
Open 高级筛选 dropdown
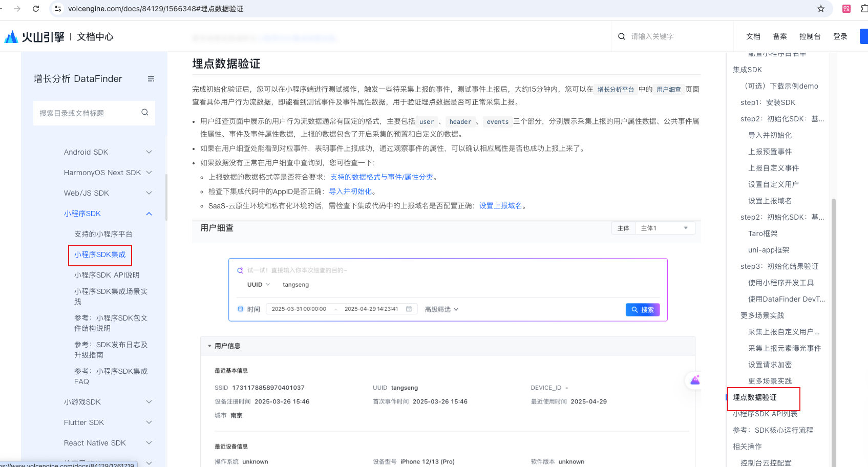point(441,309)
